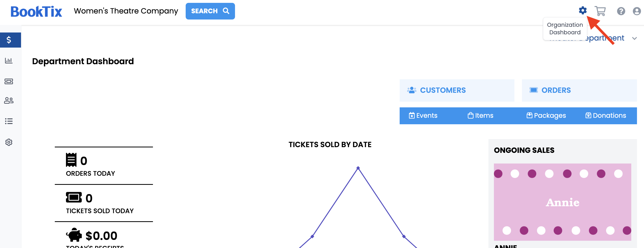Image resolution: width=644 pixels, height=248 pixels.
Task: Switch to the Packages tab
Action: pyautogui.click(x=546, y=116)
